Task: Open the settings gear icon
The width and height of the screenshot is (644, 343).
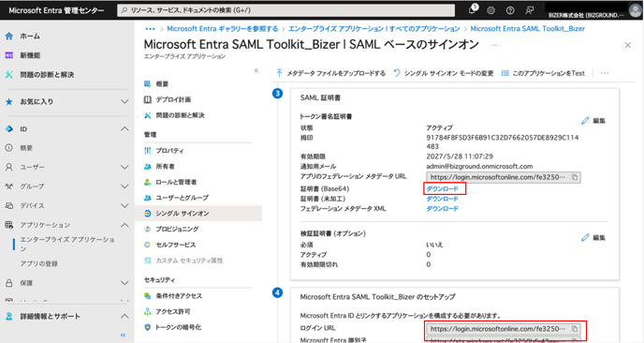Action: tap(490, 10)
